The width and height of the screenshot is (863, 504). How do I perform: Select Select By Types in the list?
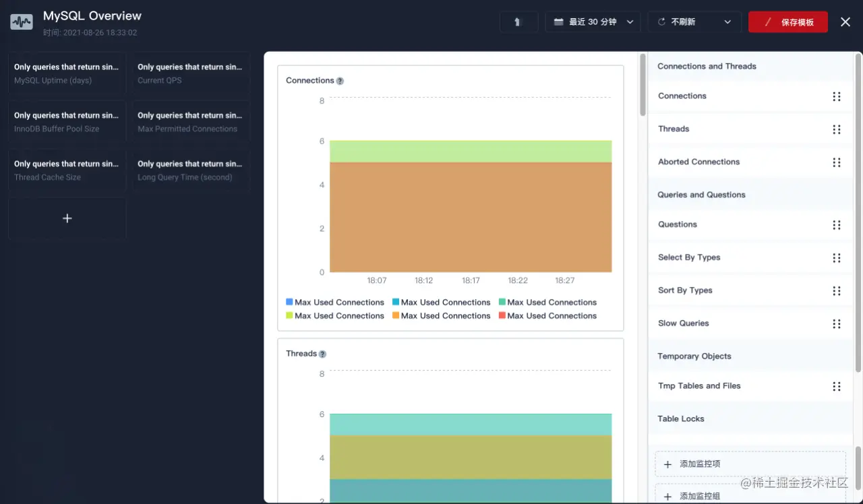[x=750, y=257]
